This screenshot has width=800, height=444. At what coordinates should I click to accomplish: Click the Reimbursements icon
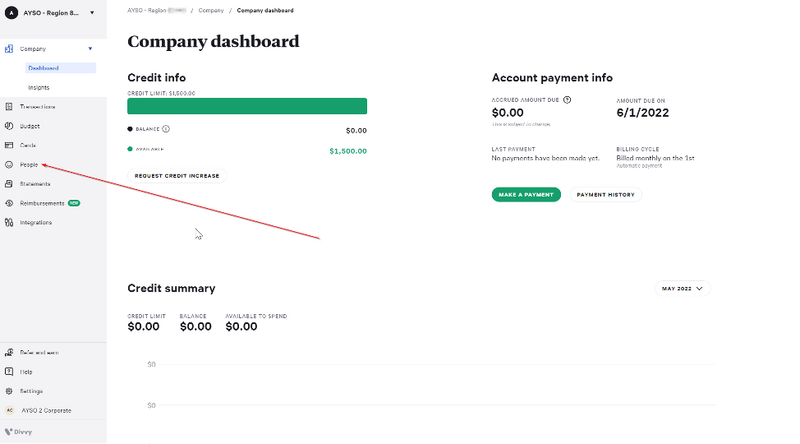(x=9, y=203)
